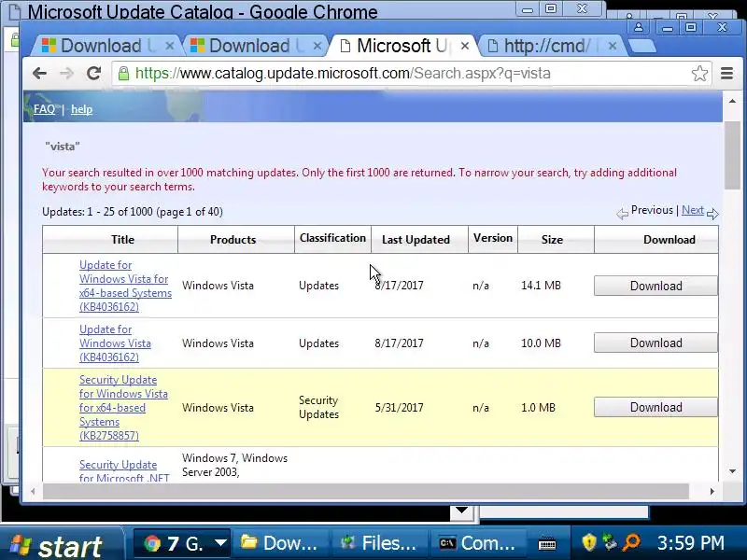Click the "vista" search term text
This screenshot has width=747, height=560.
63,147
